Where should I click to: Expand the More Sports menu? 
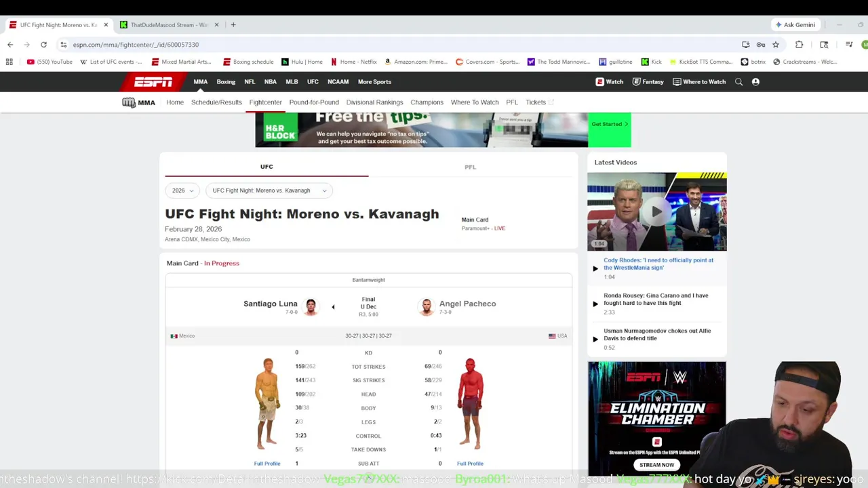(374, 82)
